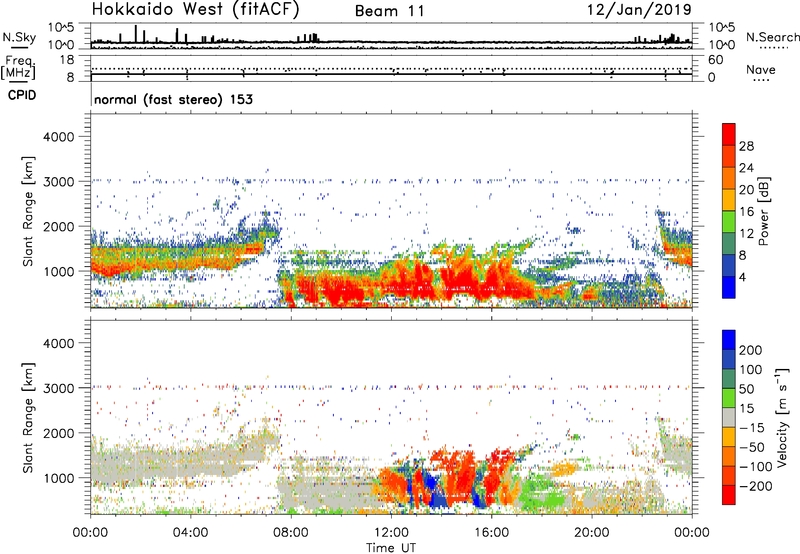This screenshot has height=554, width=800.
Task: Click the blue bottom segment of power colorbar
Action: tap(729, 287)
